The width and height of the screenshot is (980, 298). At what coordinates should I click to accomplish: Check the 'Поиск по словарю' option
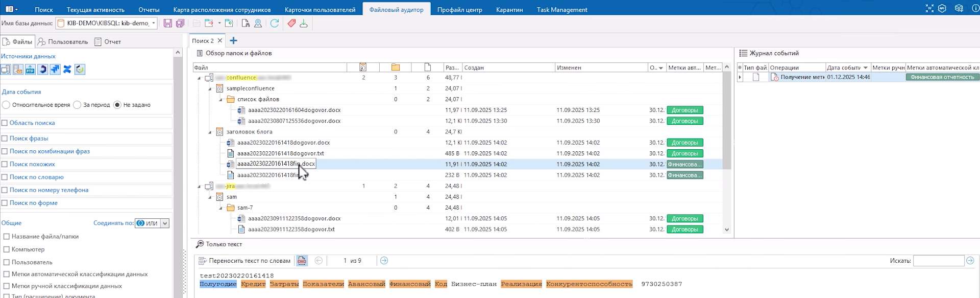[5, 177]
